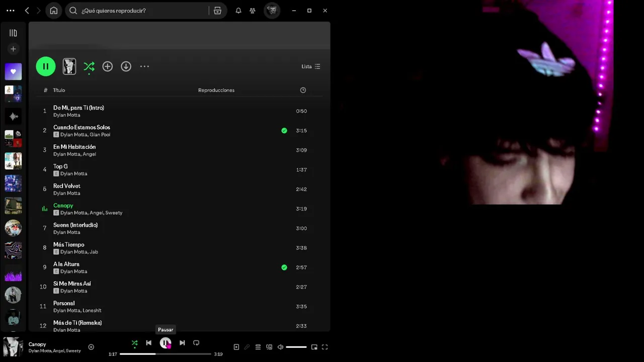Open lyrics microphone icon
The image size is (644, 362).
[247, 347]
